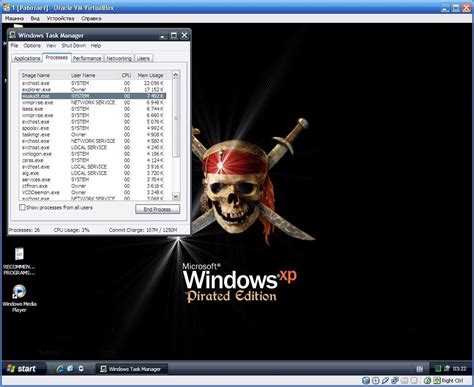Enable Show processes from all users
The image size is (474, 387).
pyautogui.click(x=22, y=207)
